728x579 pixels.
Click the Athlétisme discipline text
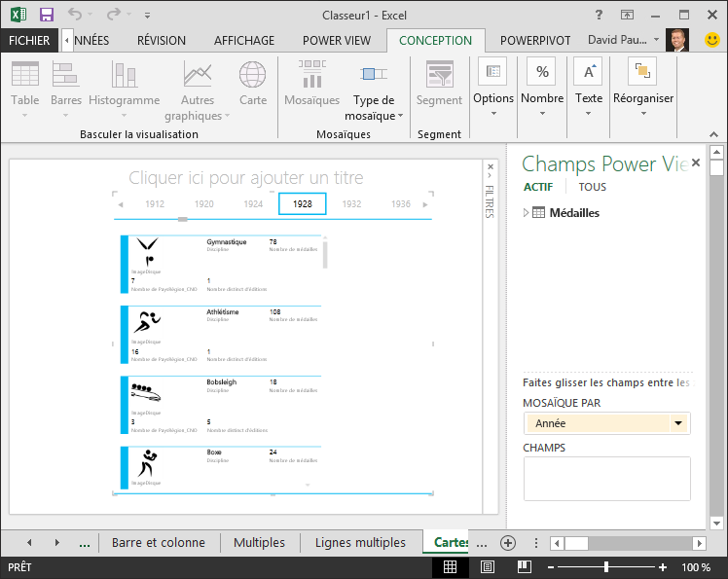pos(223,311)
